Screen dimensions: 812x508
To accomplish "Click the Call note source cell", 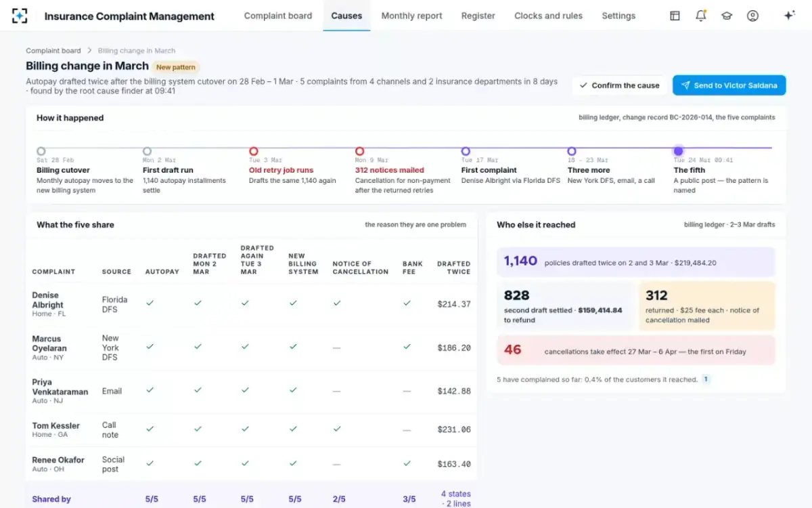I will [x=110, y=429].
